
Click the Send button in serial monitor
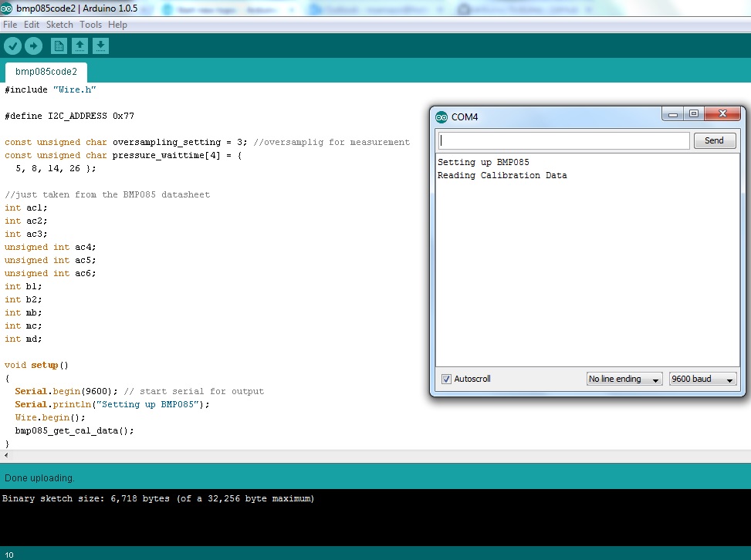[x=715, y=140]
